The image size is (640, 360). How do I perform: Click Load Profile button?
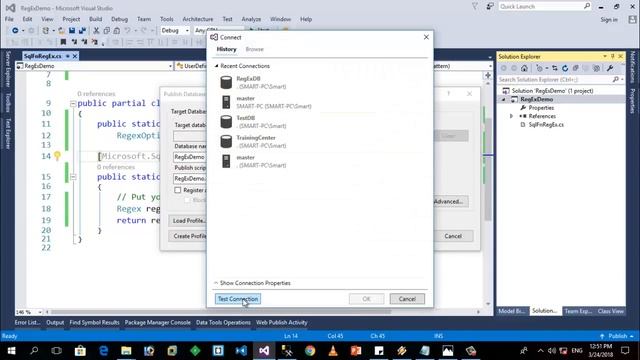(188, 220)
